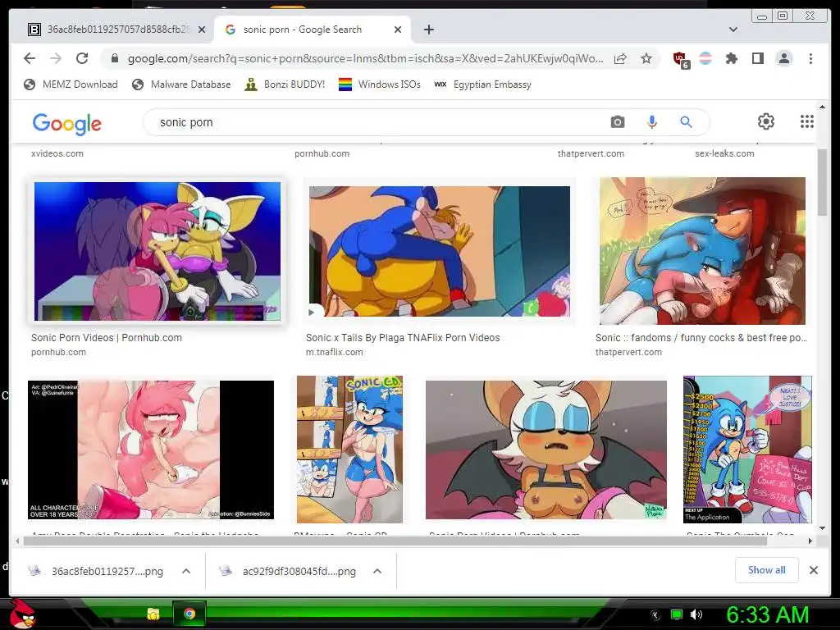Click the 6:33 AM taskbar clock
The width and height of the screenshot is (840, 630).
coord(767,614)
